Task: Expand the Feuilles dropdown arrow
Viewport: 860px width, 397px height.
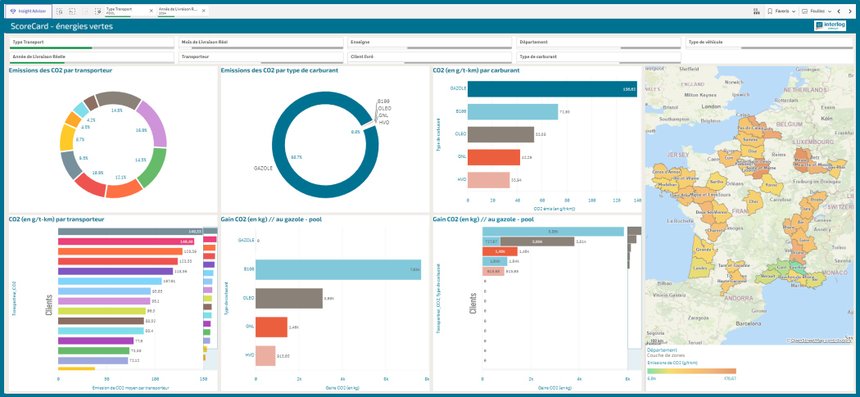Action: point(829,11)
